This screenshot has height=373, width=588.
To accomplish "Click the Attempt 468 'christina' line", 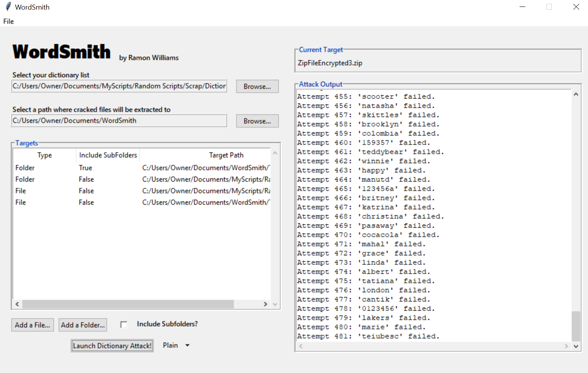I will tap(370, 216).
